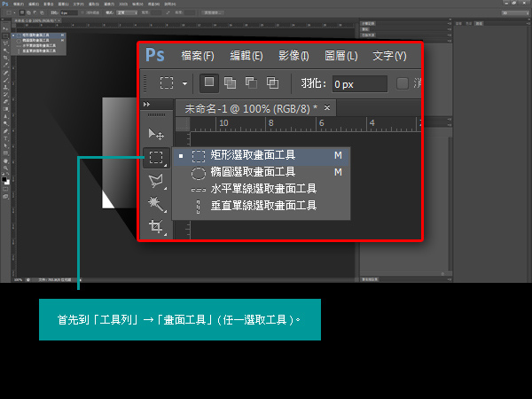Expand the tool preset dropdown arrow in inset
This screenshot has width=532, height=399.
click(x=185, y=83)
